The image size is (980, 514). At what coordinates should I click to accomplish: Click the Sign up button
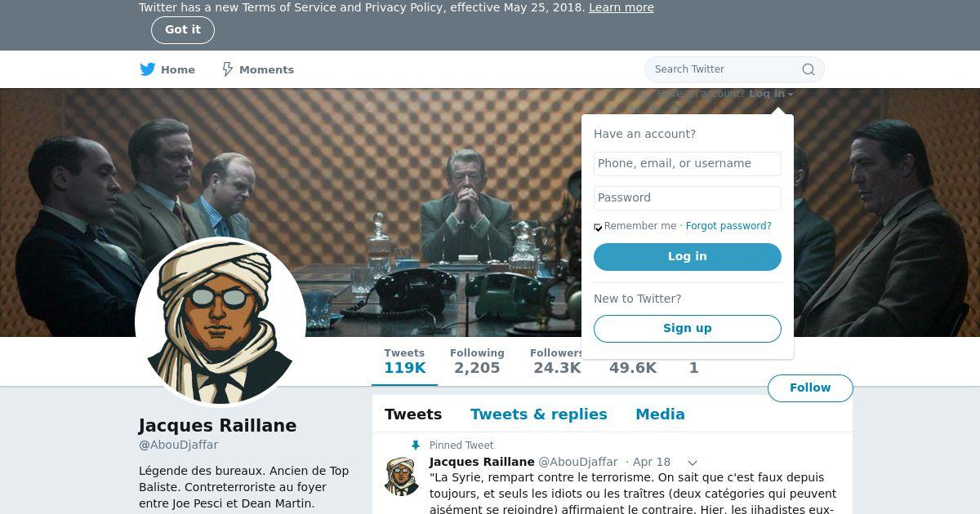pos(688,328)
